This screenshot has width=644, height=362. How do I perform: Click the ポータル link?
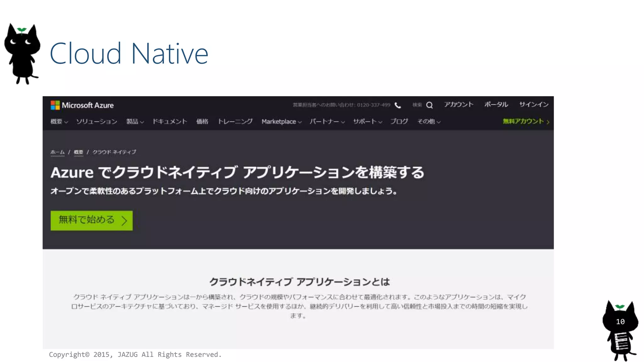pos(496,105)
